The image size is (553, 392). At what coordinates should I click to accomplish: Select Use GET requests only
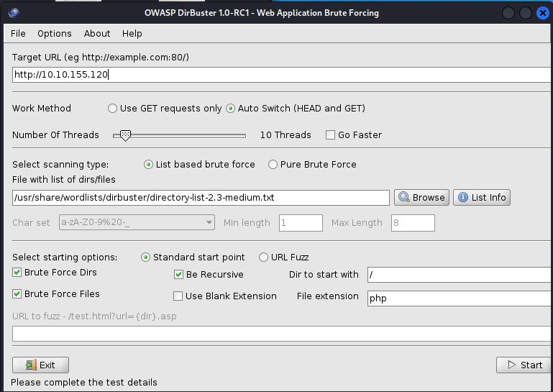[x=112, y=109]
